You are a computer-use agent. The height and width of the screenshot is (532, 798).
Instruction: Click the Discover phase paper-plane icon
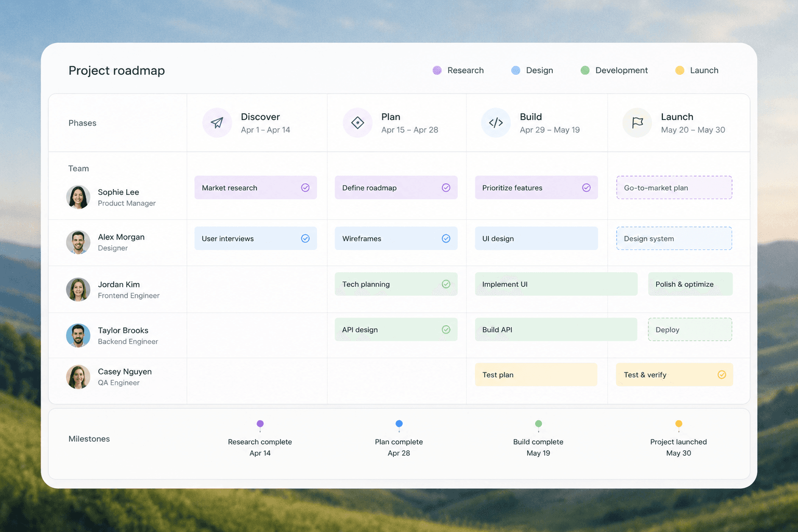pyautogui.click(x=217, y=123)
